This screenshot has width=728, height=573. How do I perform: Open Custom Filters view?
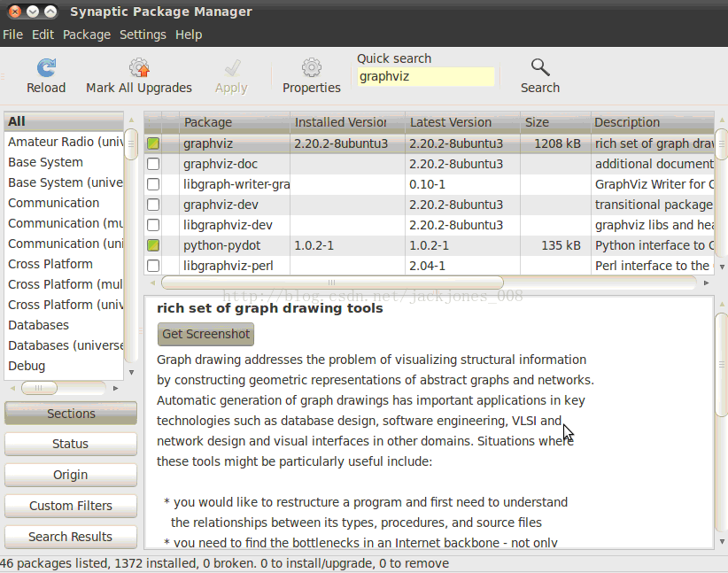pyautogui.click(x=71, y=506)
